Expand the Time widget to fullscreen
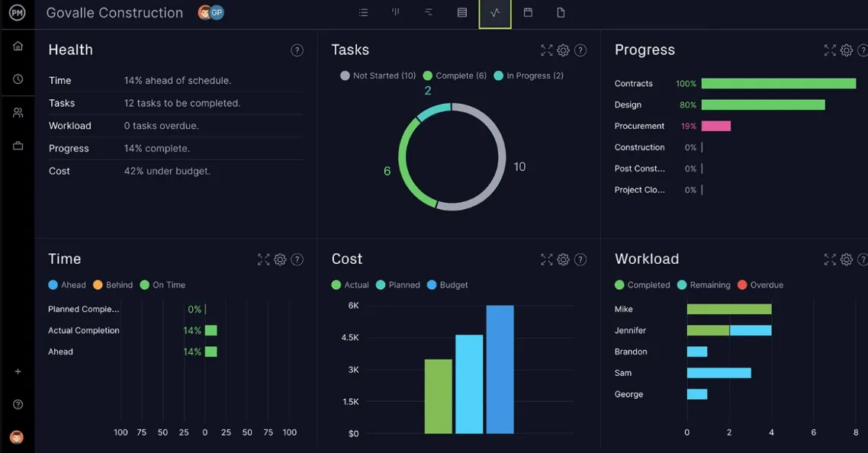868x453 pixels. [263, 259]
